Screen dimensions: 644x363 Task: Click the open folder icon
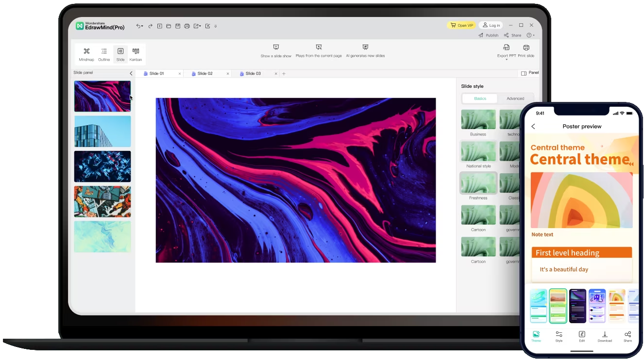pos(169,26)
